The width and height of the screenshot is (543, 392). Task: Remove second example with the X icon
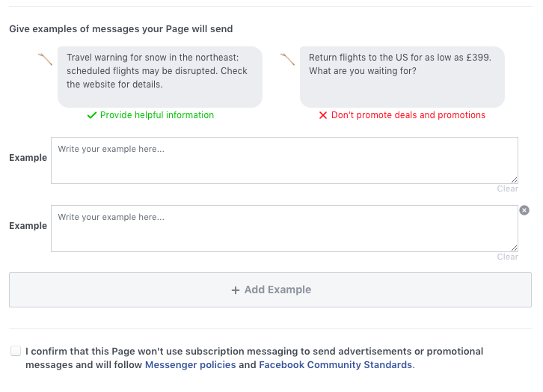point(524,210)
